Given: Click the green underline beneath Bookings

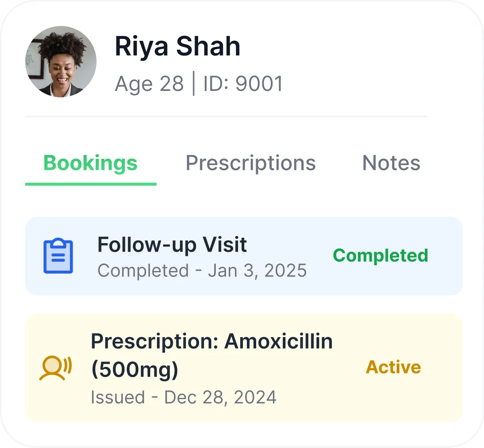Looking at the screenshot, I should [90, 184].
